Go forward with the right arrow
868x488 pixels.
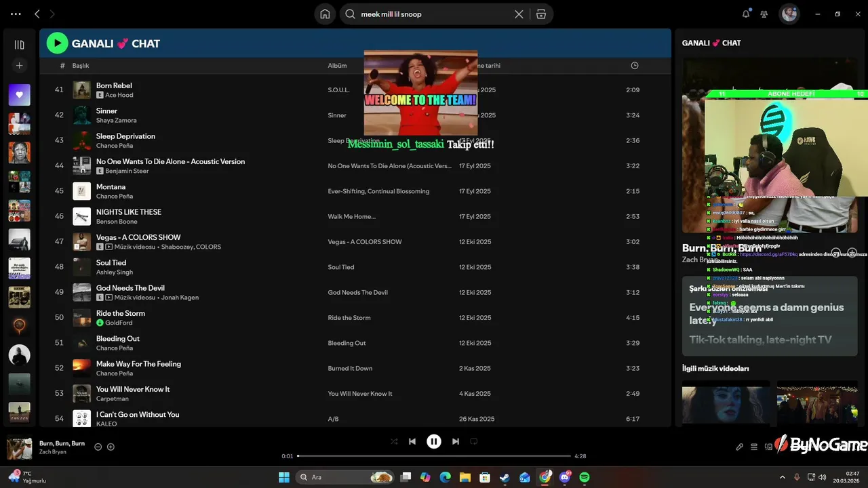tap(52, 14)
